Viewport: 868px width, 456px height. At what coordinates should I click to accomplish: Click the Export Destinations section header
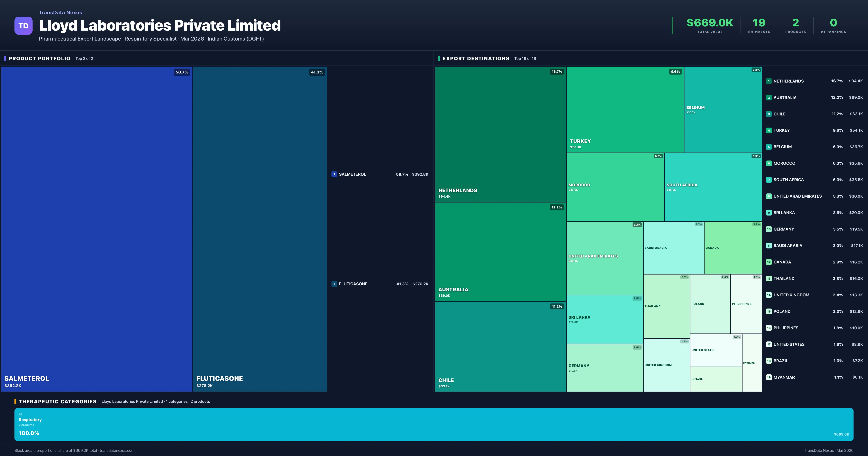[475, 58]
